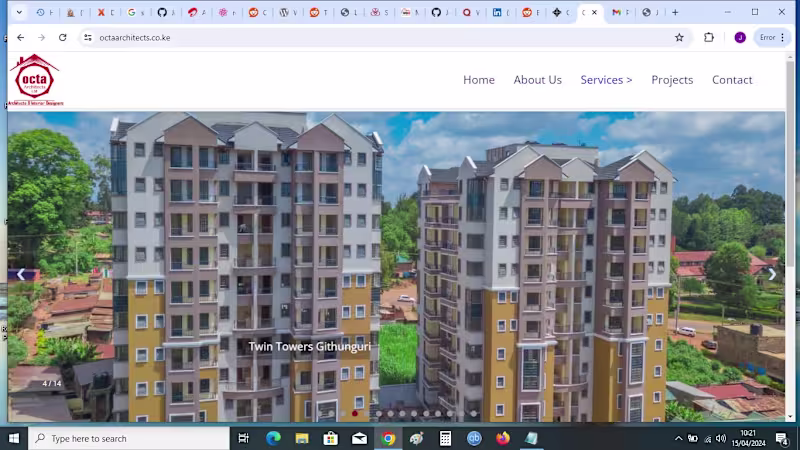Bookmark this page with the star icon
This screenshot has height=450, width=800.
(679, 37)
